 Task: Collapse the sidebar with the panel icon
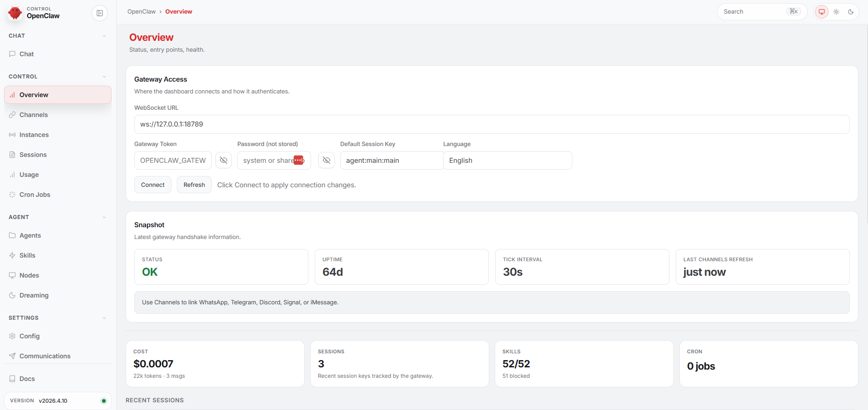tap(100, 13)
